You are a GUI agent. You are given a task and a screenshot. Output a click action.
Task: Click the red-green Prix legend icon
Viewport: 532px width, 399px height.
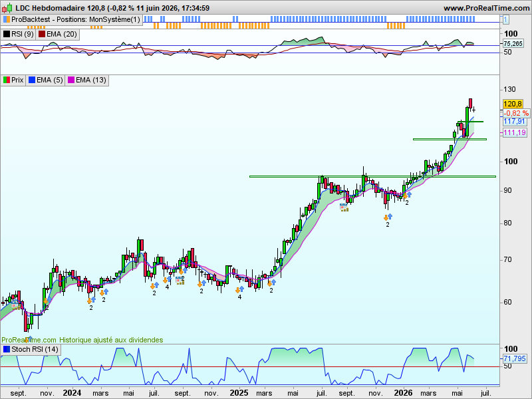tap(7, 80)
